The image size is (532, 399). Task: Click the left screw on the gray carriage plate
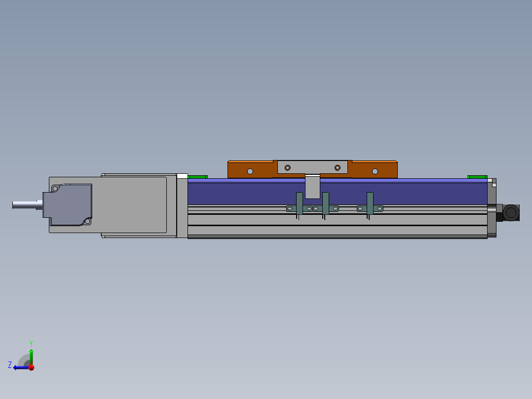[288, 168]
